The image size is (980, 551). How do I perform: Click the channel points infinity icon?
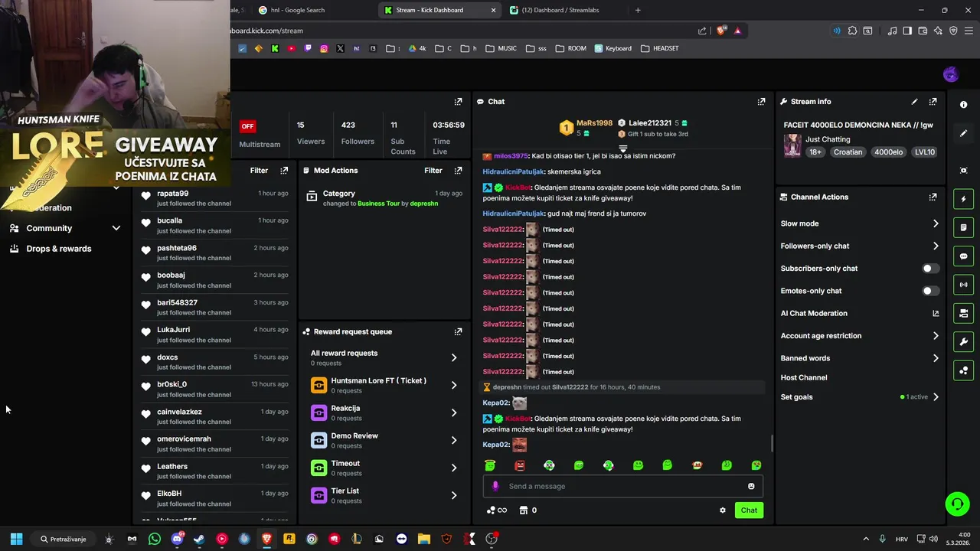pos(497,510)
